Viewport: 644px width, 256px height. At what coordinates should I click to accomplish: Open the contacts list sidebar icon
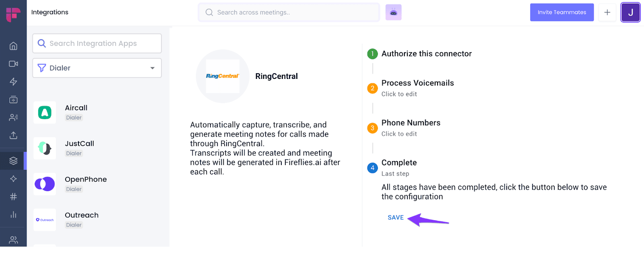(x=13, y=118)
